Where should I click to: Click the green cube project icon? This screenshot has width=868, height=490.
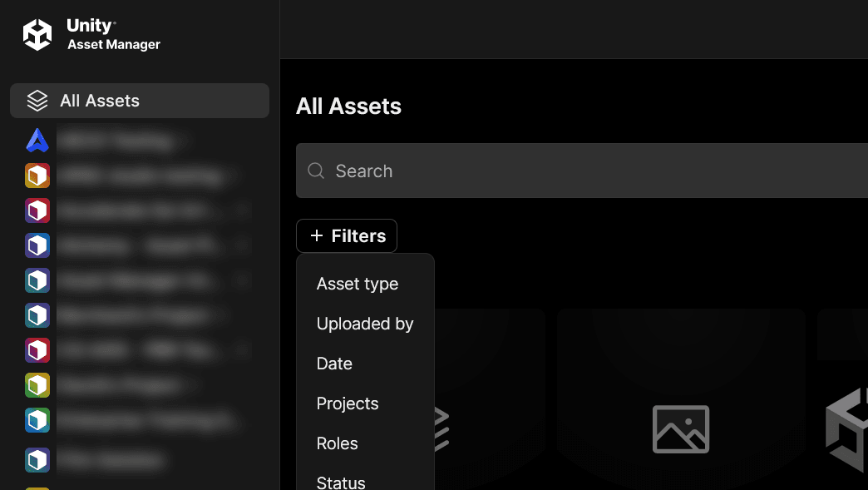[x=37, y=385]
